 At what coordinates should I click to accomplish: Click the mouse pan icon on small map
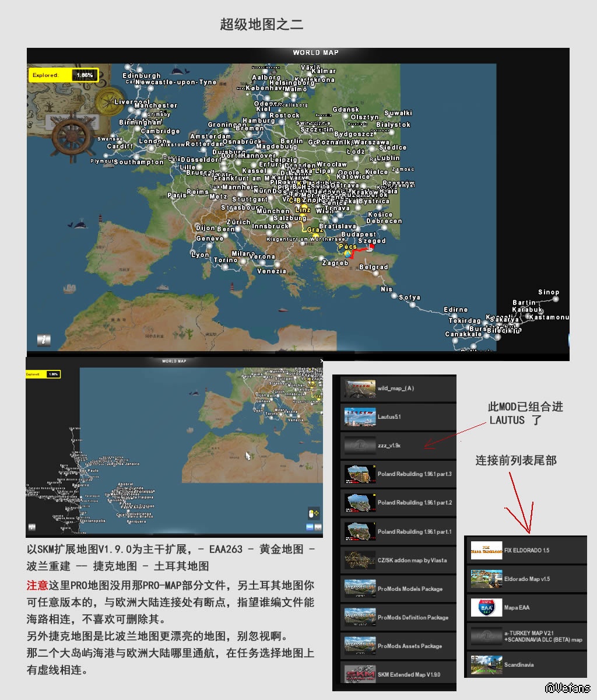(x=314, y=513)
